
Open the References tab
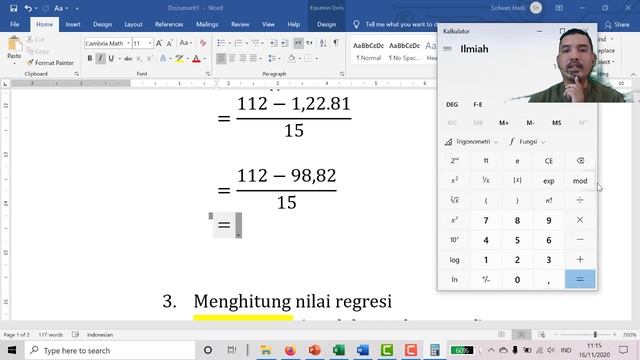coord(169,24)
